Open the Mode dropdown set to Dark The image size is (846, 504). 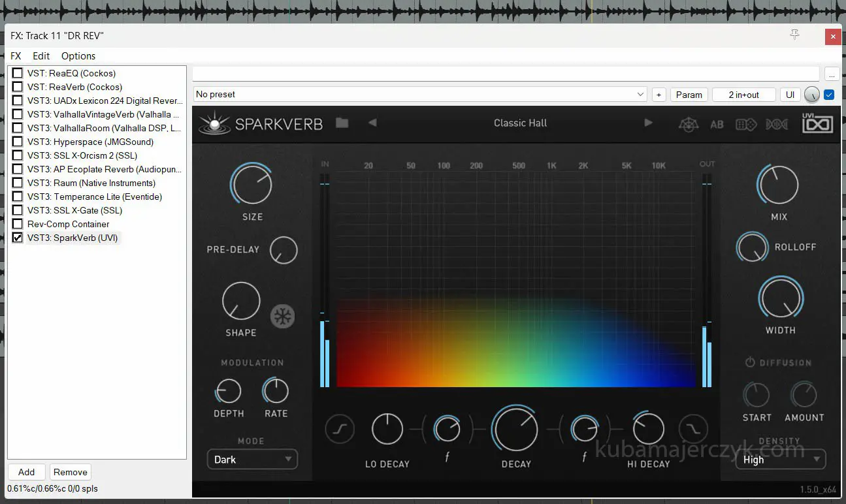(x=252, y=460)
